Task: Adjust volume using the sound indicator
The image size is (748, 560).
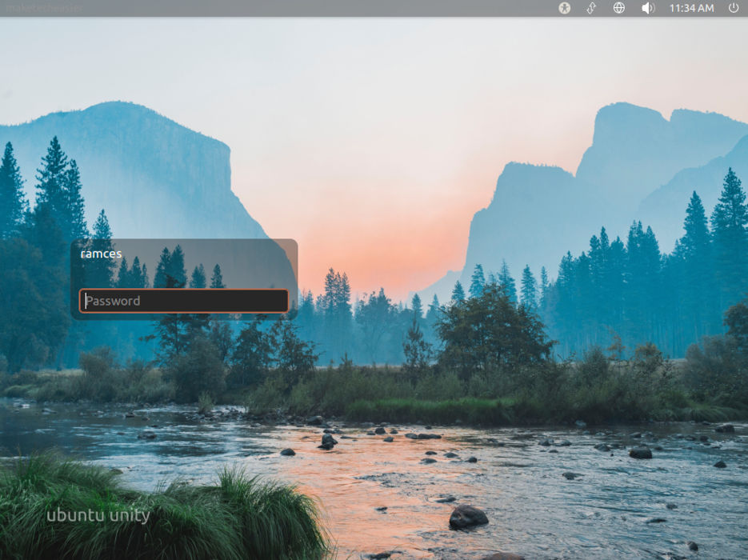Action: [647, 10]
